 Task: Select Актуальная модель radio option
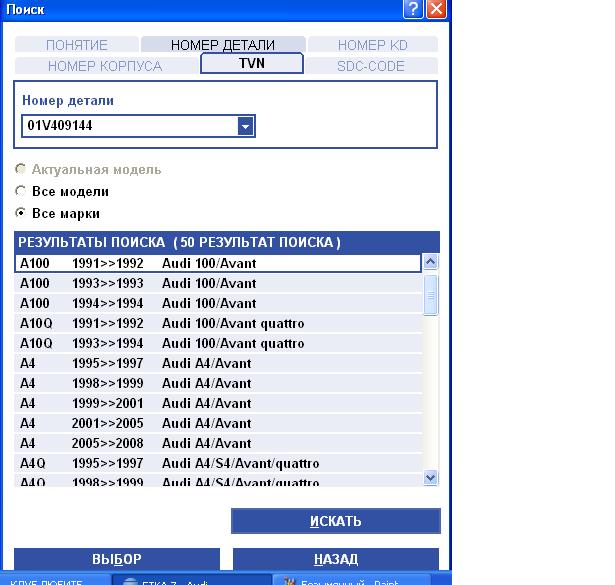click(21, 169)
